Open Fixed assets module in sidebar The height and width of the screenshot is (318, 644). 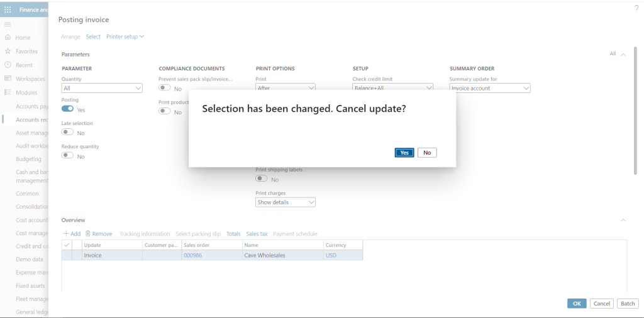click(30, 285)
